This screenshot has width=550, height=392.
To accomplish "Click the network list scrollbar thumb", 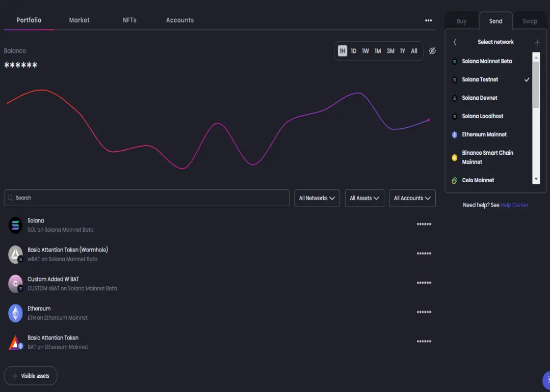I will (536, 85).
